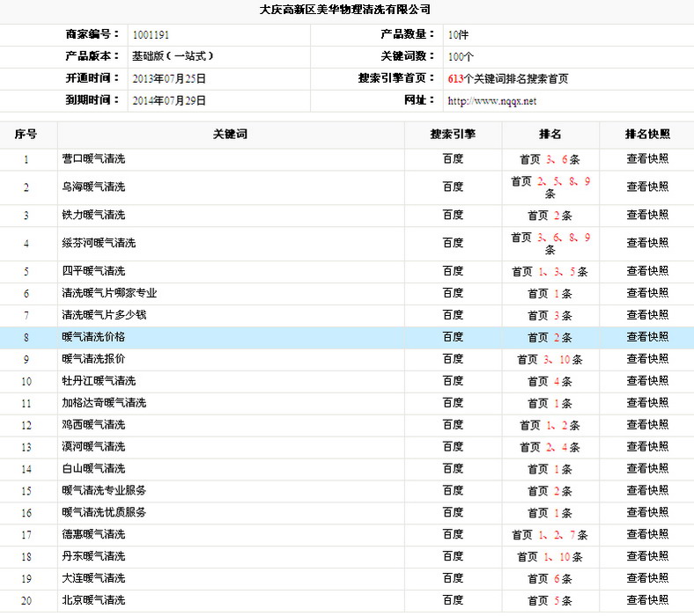Screen dimensions: 694x616
Task: View snapshot for 鸡西暖气清洗 row
Action: [647, 425]
